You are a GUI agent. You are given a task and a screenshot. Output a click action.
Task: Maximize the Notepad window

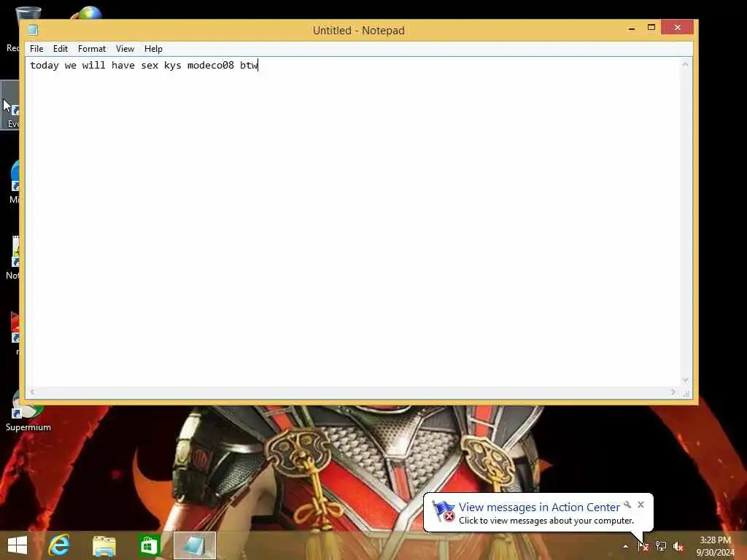[x=651, y=28]
